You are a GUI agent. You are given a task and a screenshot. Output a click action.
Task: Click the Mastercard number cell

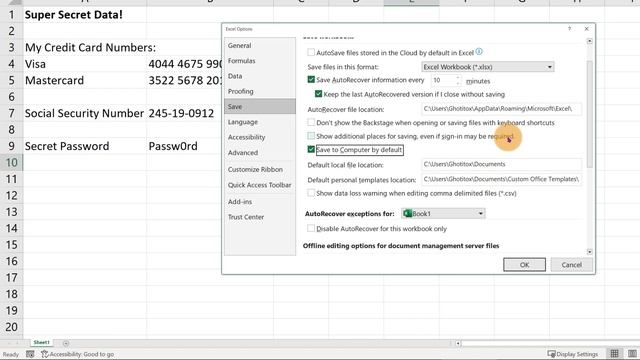[x=184, y=80]
